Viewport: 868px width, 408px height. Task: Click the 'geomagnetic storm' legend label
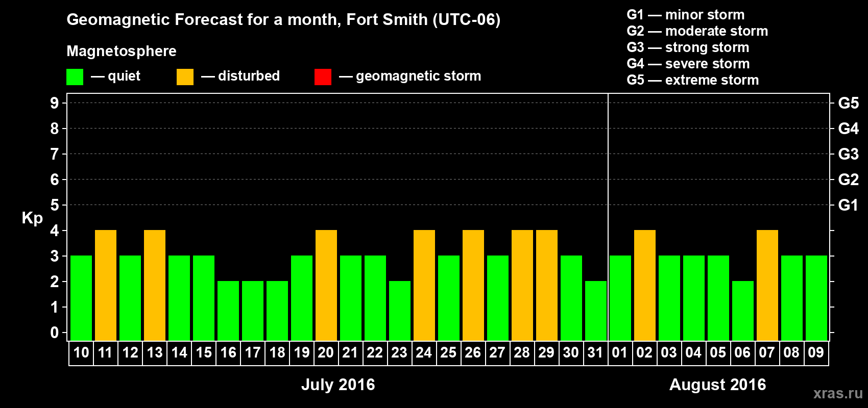419,76
